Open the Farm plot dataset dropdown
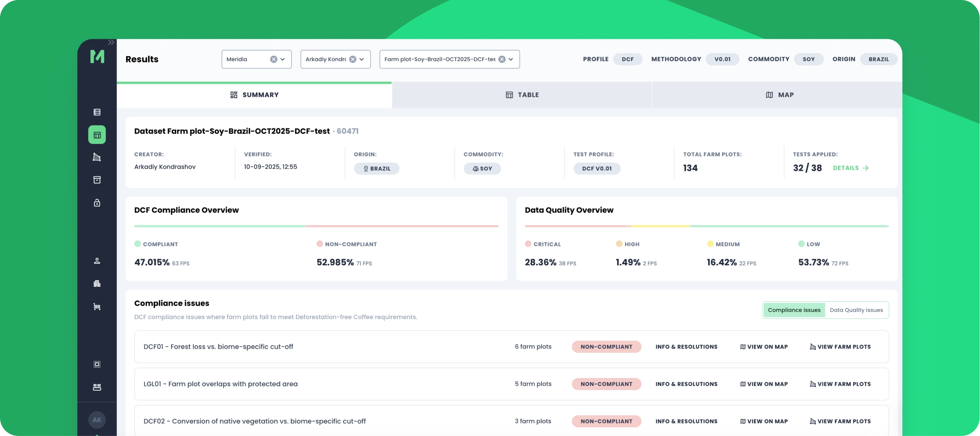 [x=511, y=59]
